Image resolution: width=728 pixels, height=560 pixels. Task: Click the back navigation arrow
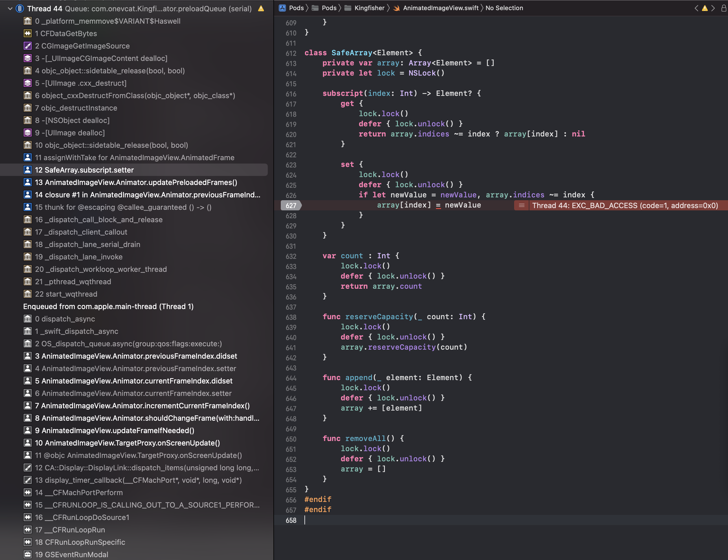click(x=696, y=8)
